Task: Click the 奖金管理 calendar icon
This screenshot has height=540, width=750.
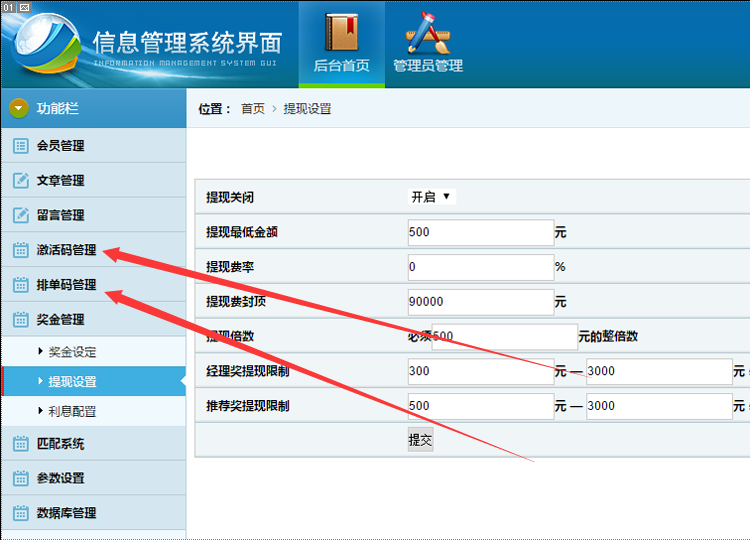Action: coord(21,319)
